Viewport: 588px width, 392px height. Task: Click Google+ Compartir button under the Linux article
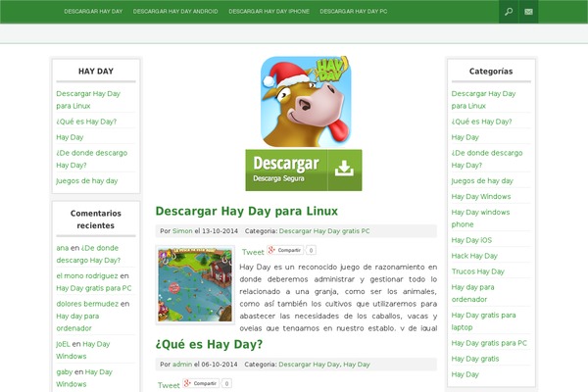285,250
